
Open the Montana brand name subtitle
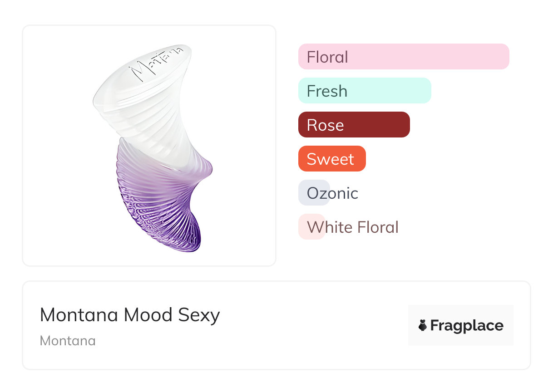coord(68,341)
